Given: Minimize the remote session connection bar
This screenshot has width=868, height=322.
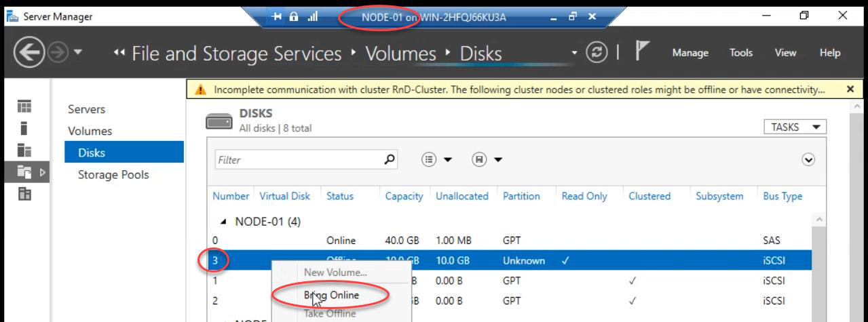Looking at the screenshot, I should [554, 18].
